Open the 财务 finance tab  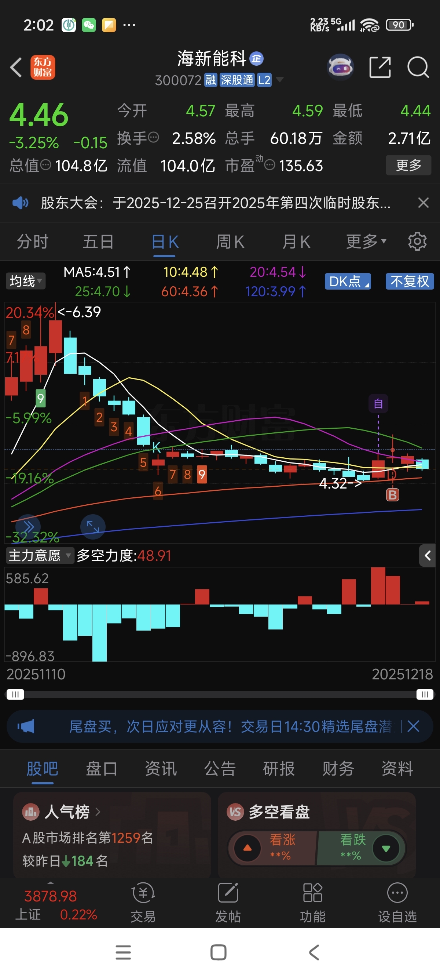[x=338, y=769]
